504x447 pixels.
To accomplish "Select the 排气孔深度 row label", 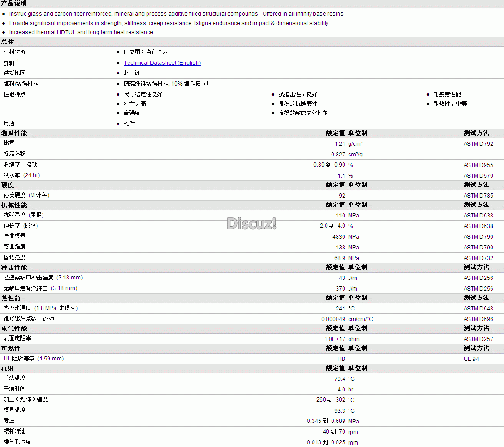I will click(18, 442).
